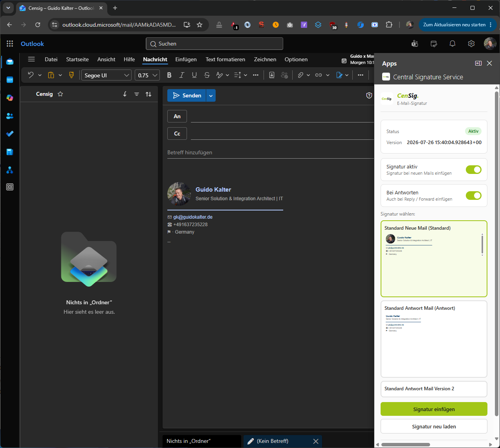Pin the Apps panel open
Image resolution: width=500 pixels, height=448 pixels.
pos(478,63)
